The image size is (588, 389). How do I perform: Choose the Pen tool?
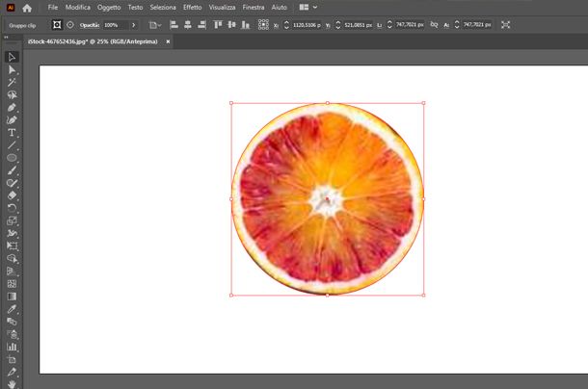click(12, 108)
